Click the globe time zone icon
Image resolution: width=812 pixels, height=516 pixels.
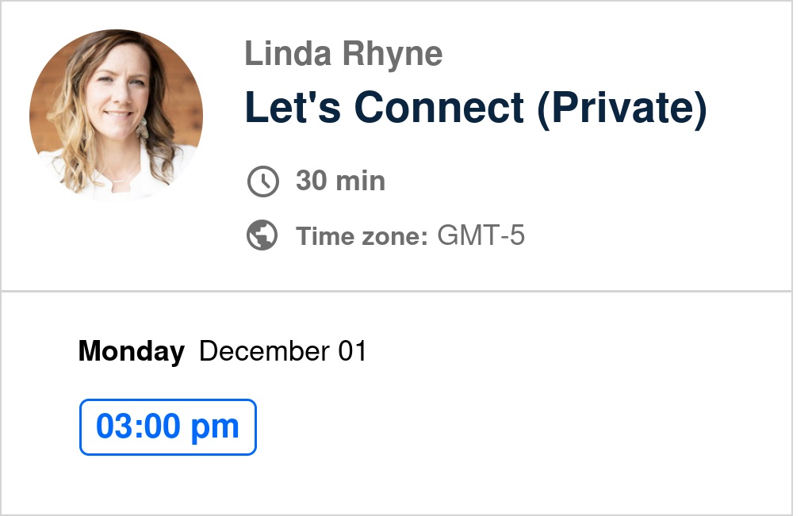262,235
